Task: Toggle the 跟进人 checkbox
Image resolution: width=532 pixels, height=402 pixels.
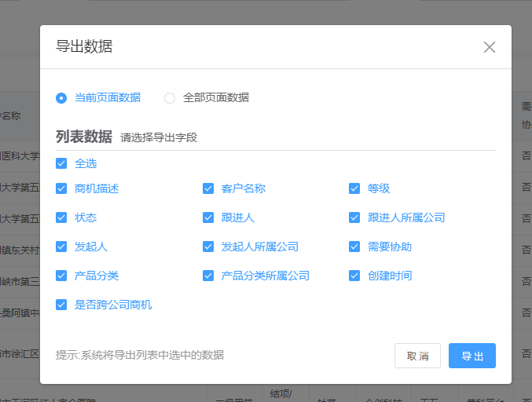Action: coord(208,217)
